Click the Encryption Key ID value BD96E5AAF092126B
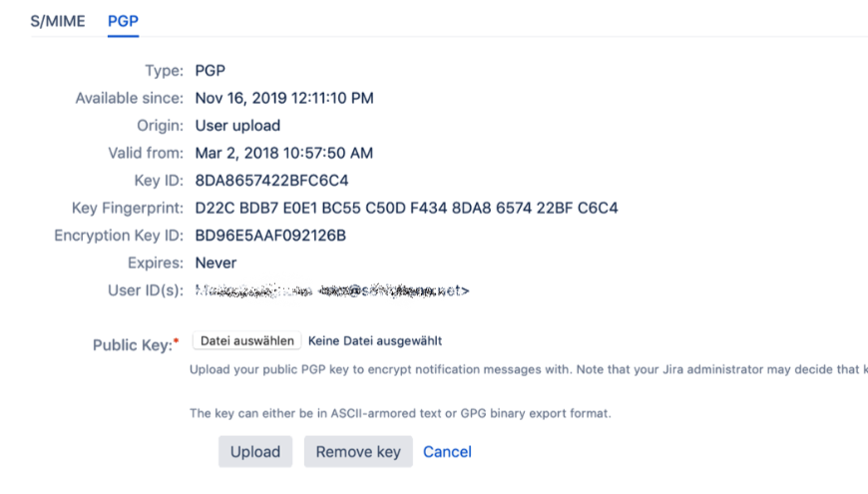 tap(270, 236)
